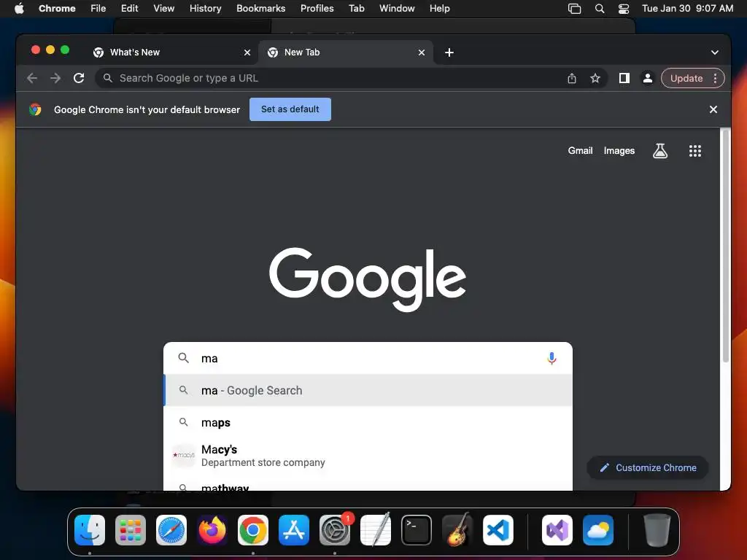
Task: Open the Help menu
Action: click(439, 9)
